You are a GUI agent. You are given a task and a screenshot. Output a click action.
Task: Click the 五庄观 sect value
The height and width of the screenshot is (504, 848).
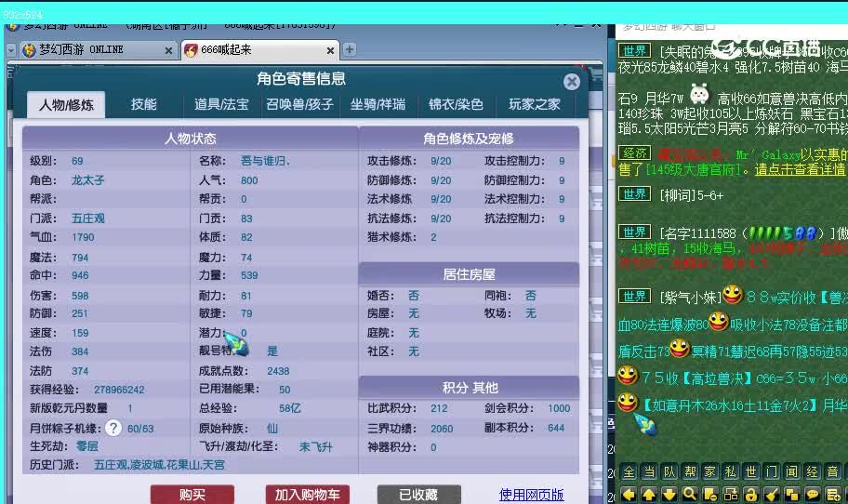88,219
